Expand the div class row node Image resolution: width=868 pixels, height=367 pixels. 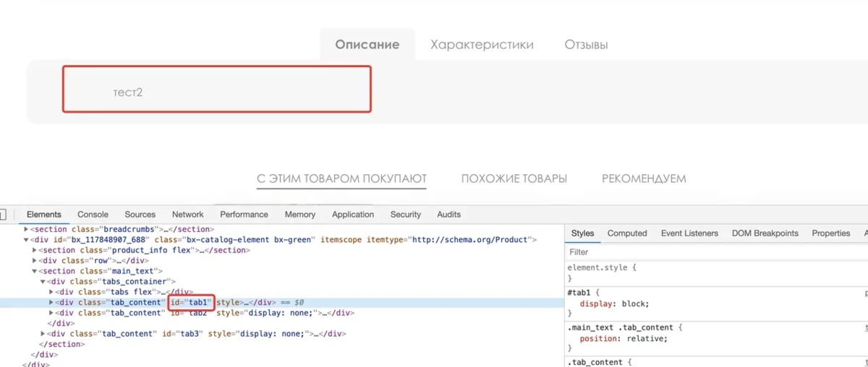point(35,261)
